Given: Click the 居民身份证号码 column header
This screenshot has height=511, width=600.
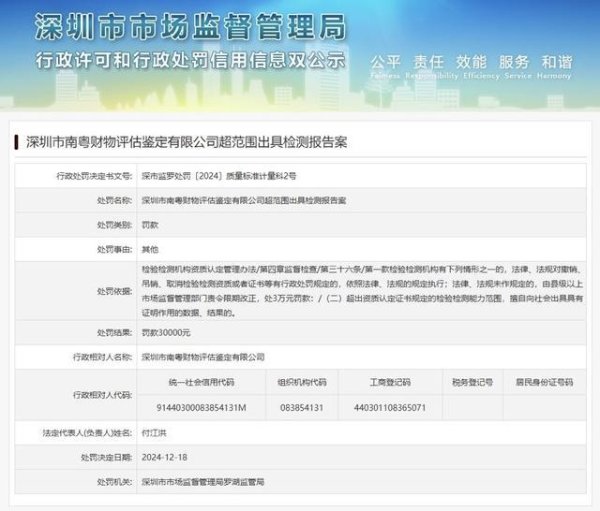Looking at the screenshot, I should point(544,382).
